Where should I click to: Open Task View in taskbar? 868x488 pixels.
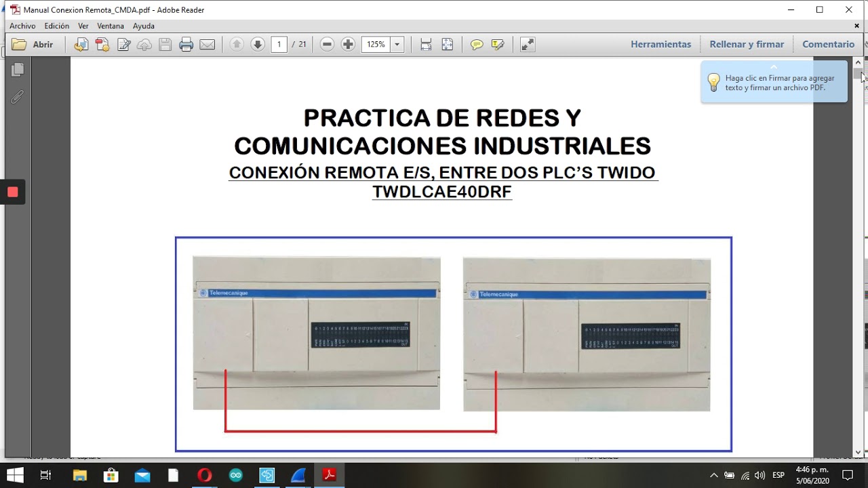point(45,475)
